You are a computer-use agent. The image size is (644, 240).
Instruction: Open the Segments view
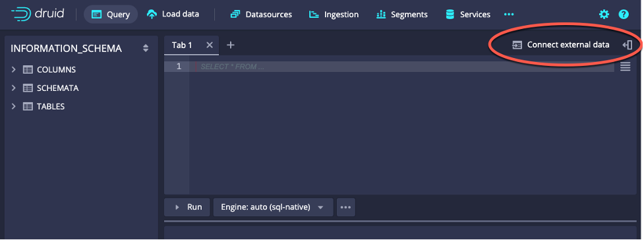click(402, 15)
